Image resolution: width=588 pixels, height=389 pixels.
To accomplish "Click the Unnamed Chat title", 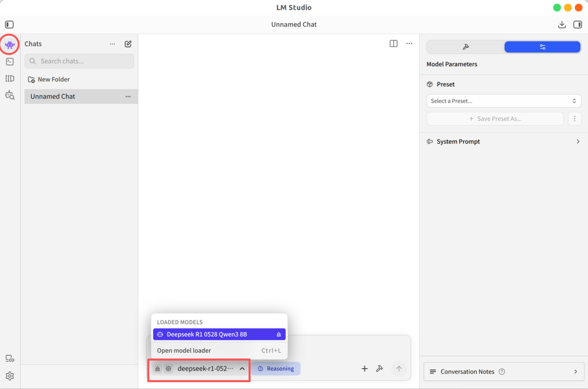I will (x=294, y=24).
